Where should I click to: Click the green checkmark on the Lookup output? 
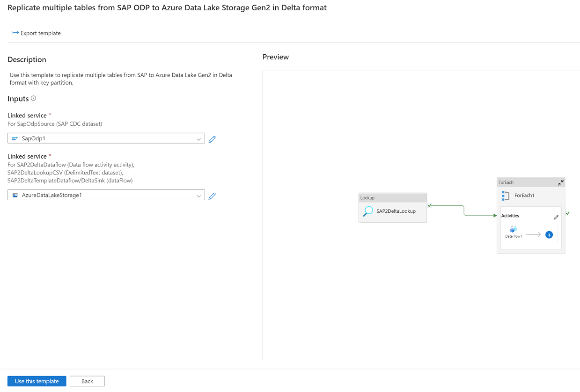coord(430,205)
